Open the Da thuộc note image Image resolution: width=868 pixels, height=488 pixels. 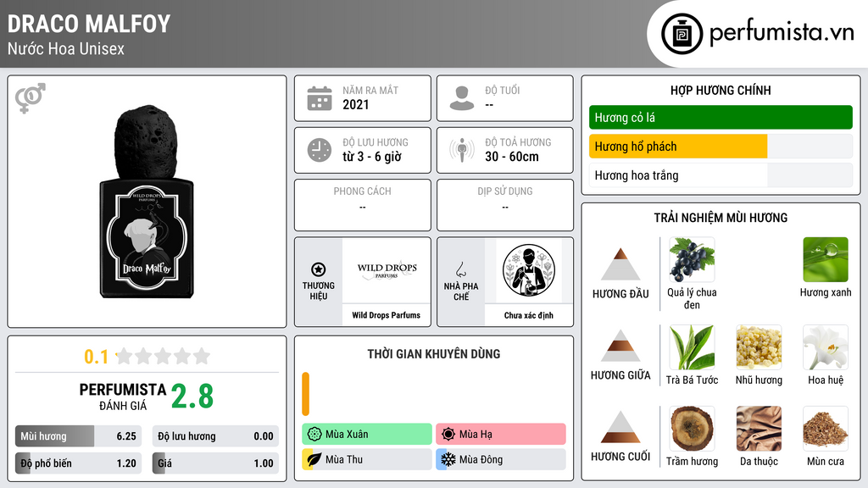(x=759, y=429)
